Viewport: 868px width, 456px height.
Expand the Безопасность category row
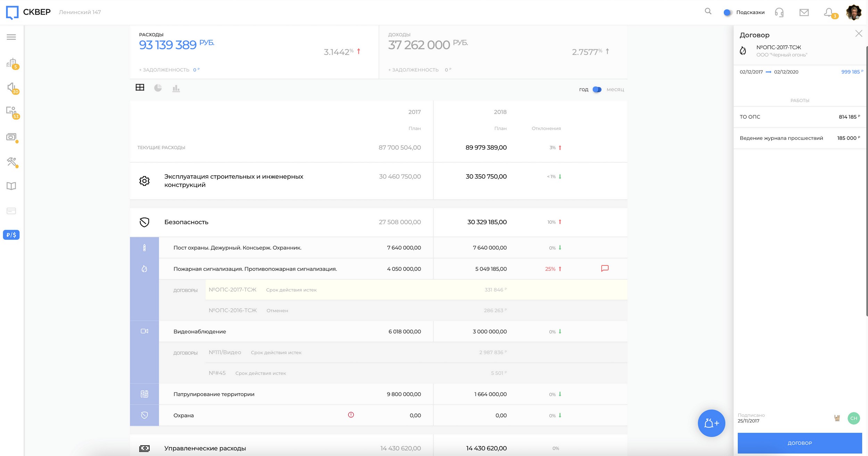(x=186, y=222)
